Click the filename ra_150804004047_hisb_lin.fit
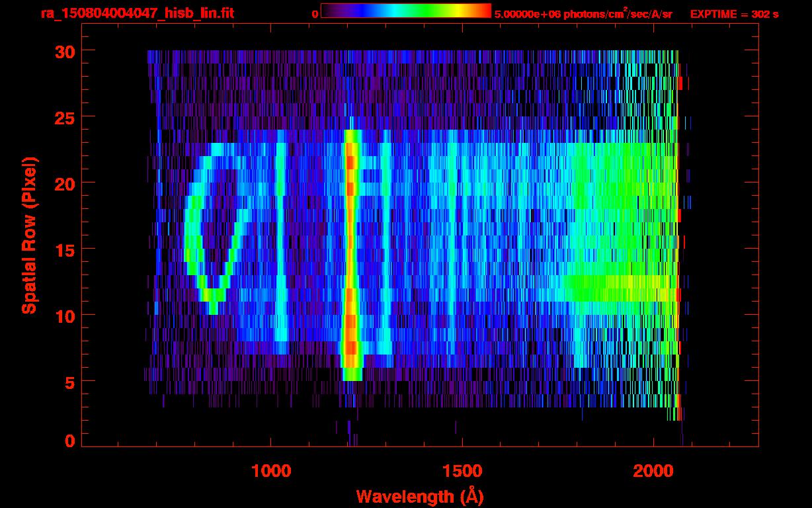 tap(137, 13)
